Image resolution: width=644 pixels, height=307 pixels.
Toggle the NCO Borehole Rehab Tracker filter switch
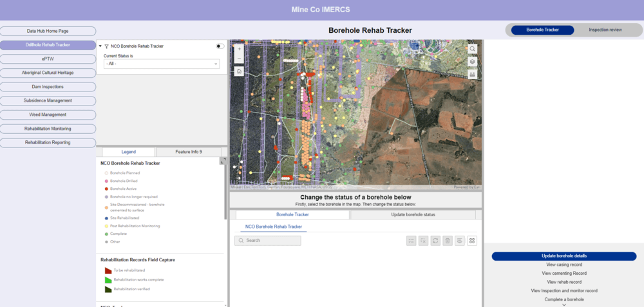click(x=220, y=46)
